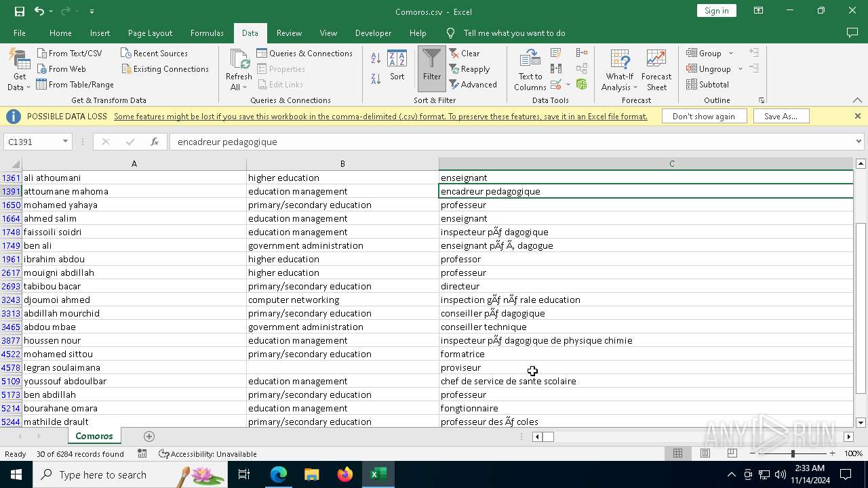Click Sign in button
The image size is (868, 488).
tap(716, 10)
